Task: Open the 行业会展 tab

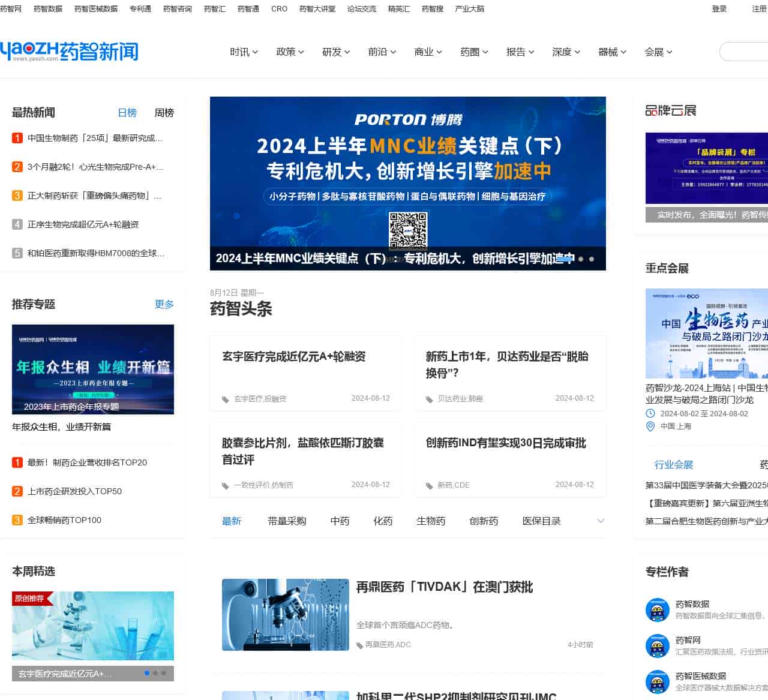Action: tap(674, 465)
